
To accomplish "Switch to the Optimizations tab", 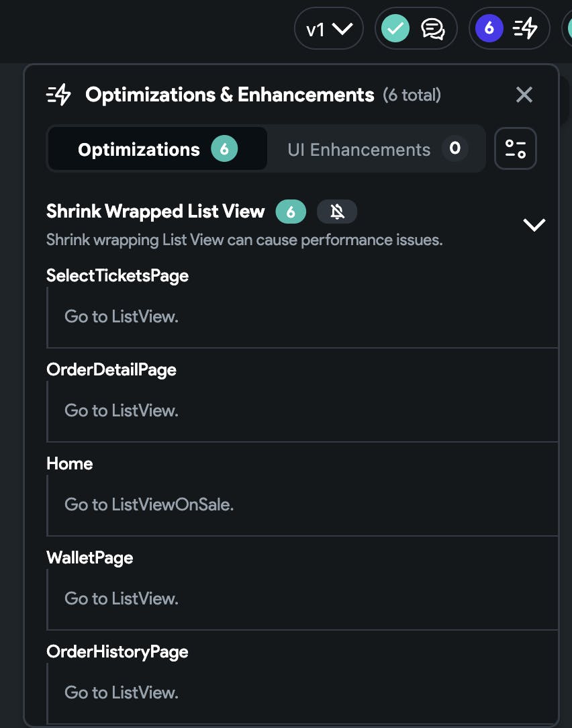I will (x=157, y=149).
